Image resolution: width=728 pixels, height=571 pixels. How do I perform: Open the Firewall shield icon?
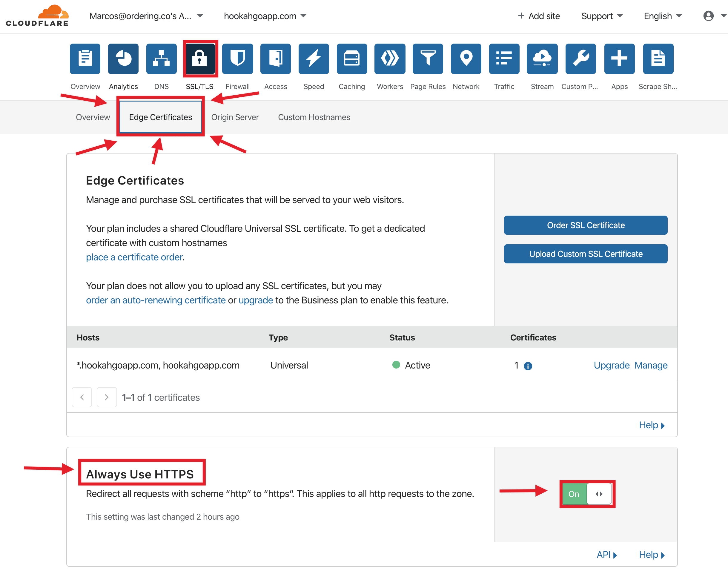[237, 59]
